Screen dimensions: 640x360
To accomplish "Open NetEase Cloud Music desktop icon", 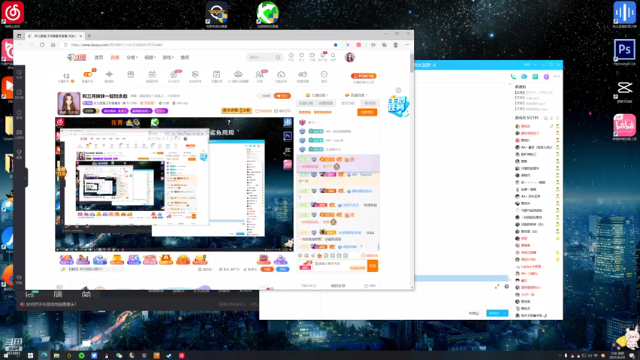I will pos(13,12).
